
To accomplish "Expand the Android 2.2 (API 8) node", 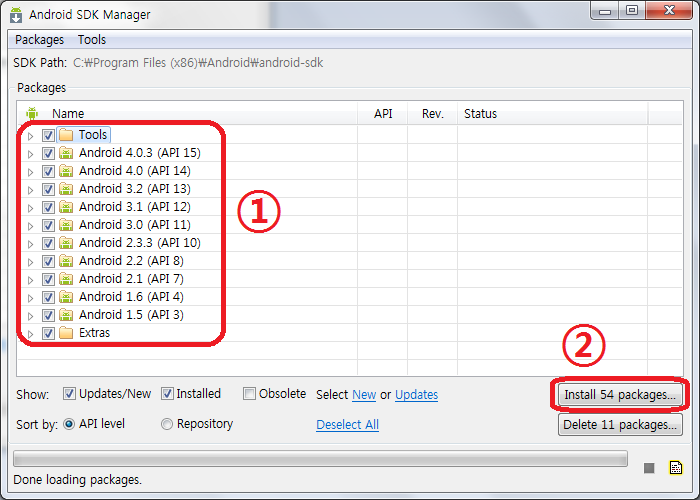I will pos(30,262).
